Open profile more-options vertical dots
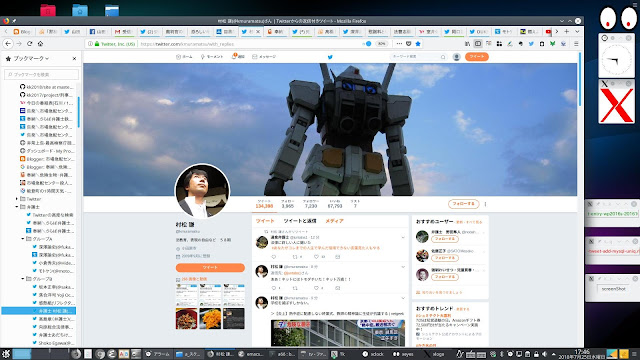The height and width of the screenshot is (360, 640). coord(485,204)
